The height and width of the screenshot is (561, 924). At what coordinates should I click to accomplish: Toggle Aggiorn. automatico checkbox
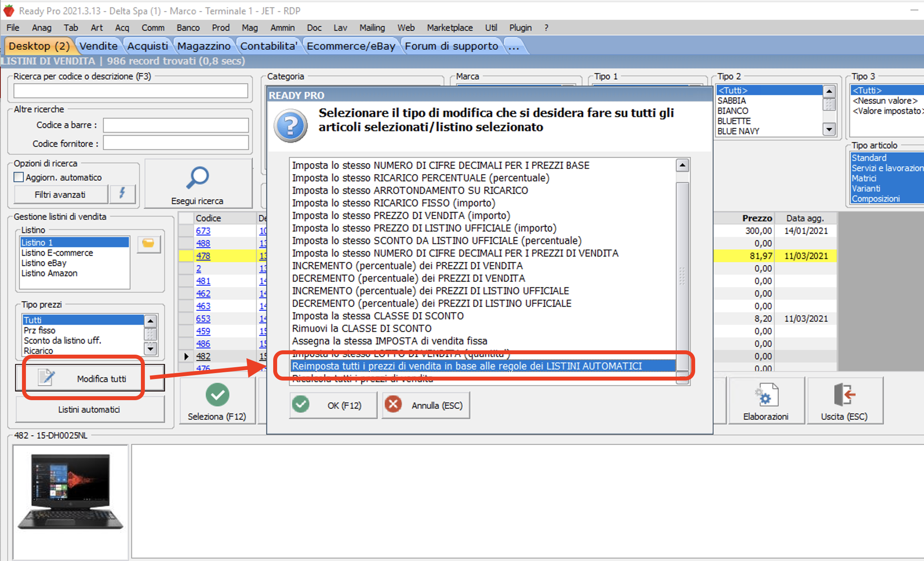18,177
